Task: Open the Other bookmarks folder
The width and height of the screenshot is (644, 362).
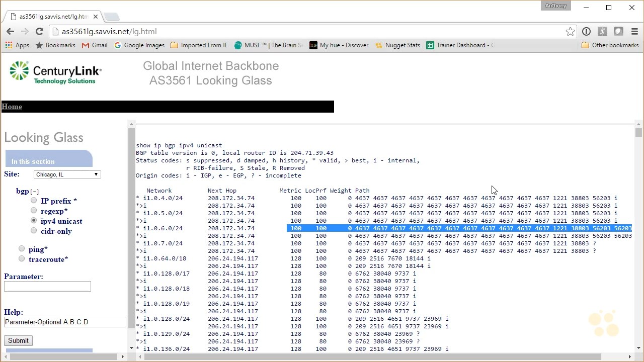Action: [x=610, y=45]
